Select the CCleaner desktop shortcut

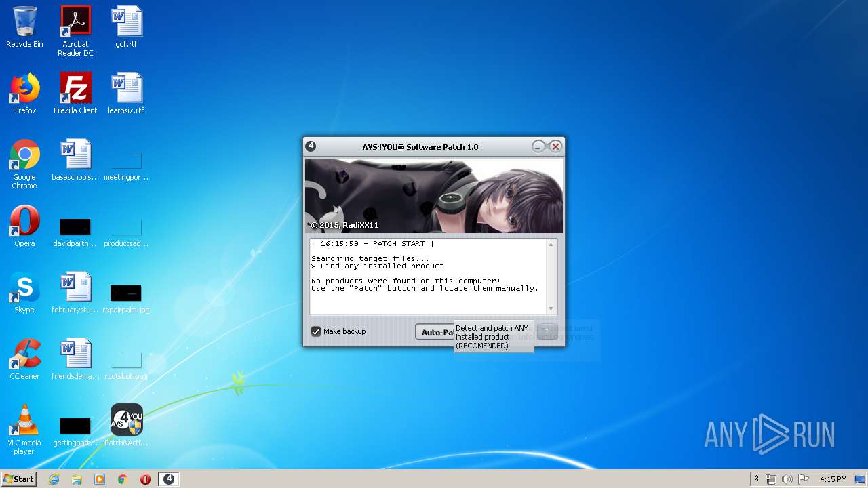click(x=24, y=359)
